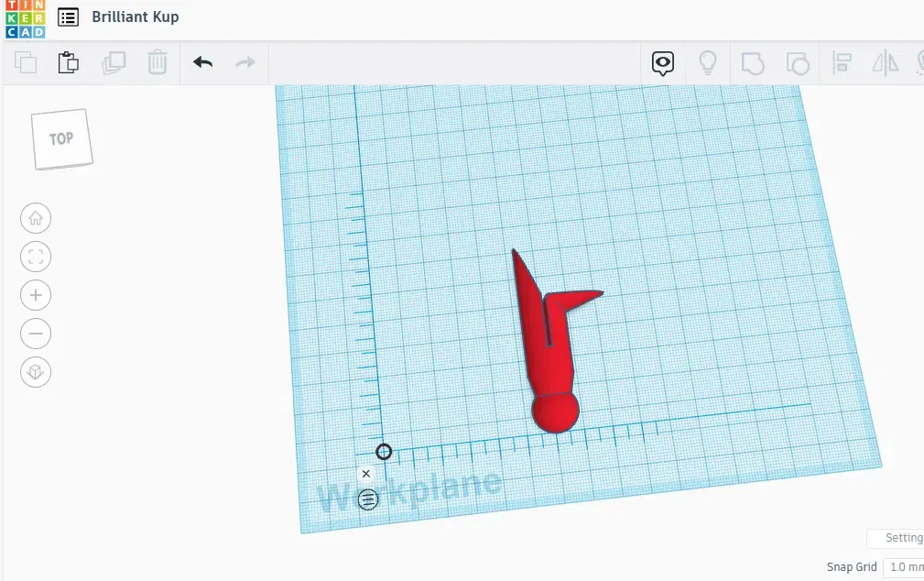Click the Paste clipboard icon
924x581 pixels.
pyautogui.click(x=69, y=62)
